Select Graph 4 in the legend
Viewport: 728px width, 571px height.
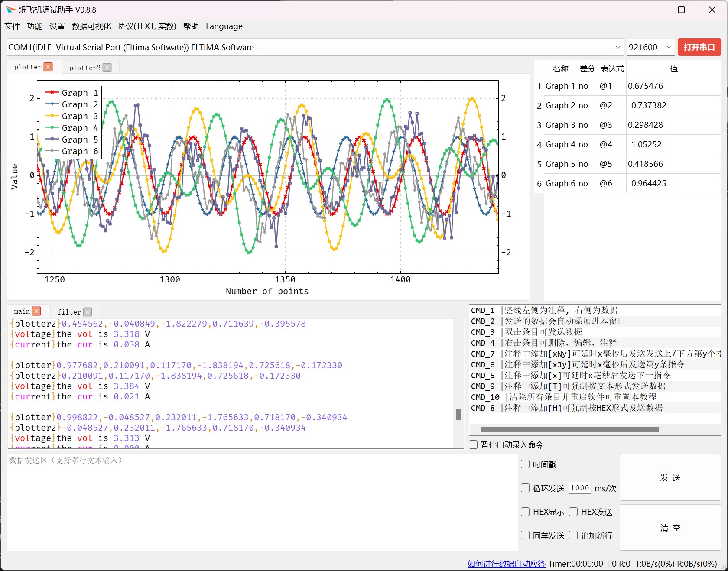72,128
